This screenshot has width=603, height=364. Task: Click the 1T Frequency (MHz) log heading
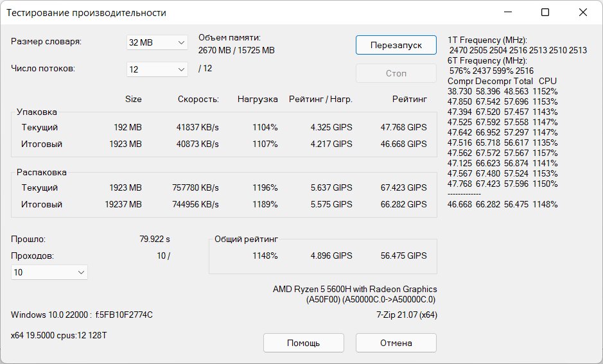tap(487, 40)
